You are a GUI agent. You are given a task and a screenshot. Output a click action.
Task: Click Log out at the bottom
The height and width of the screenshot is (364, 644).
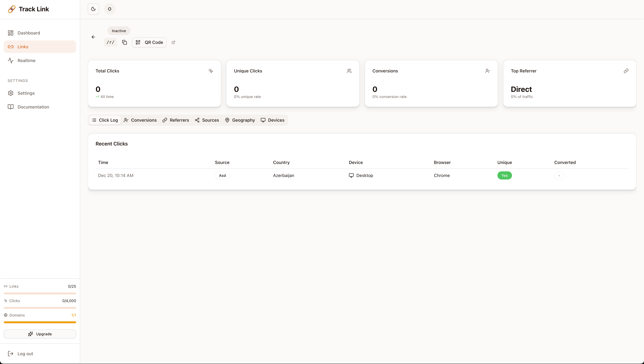(x=25, y=353)
